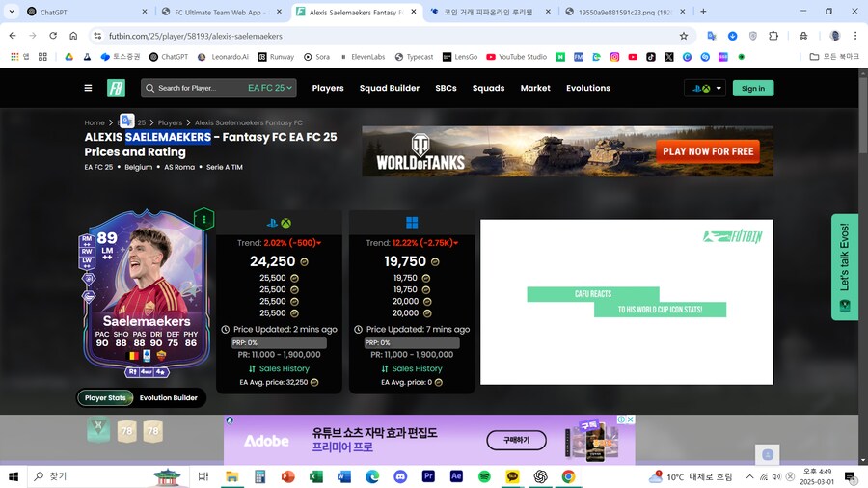Open the hamburger menu on Futbin header
The width and height of the screenshot is (868, 488).
[88, 88]
